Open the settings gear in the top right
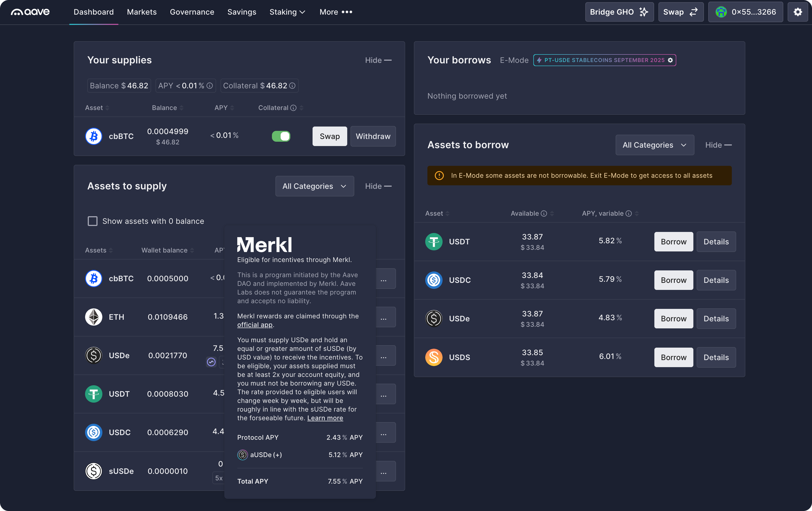The width and height of the screenshot is (812, 511). point(797,12)
